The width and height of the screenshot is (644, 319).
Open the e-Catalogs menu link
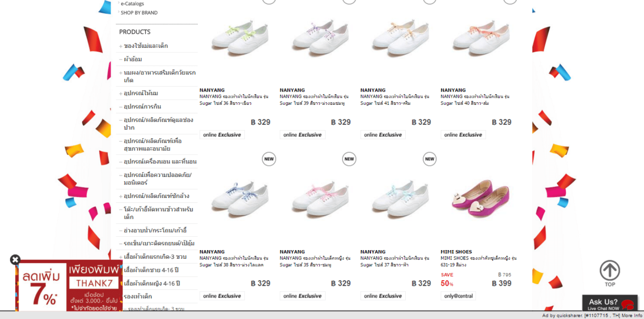tap(132, 3)
